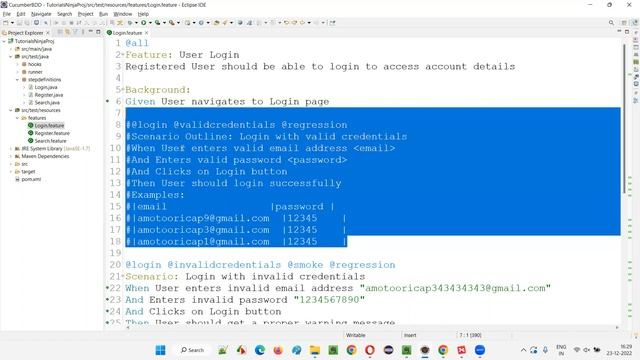Open Opera browser from the taskbar
This screenshot has height=360, width=640.
370,350
